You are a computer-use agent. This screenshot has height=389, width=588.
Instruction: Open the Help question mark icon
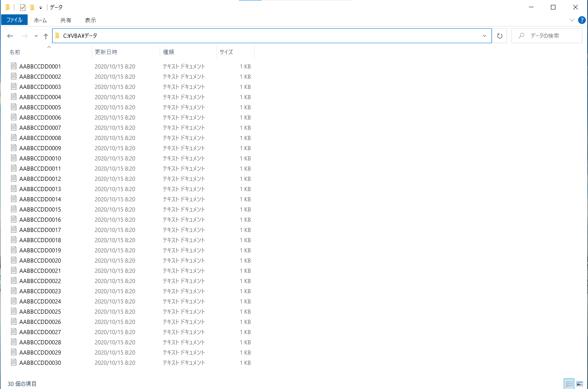click(x=582, y=20)
